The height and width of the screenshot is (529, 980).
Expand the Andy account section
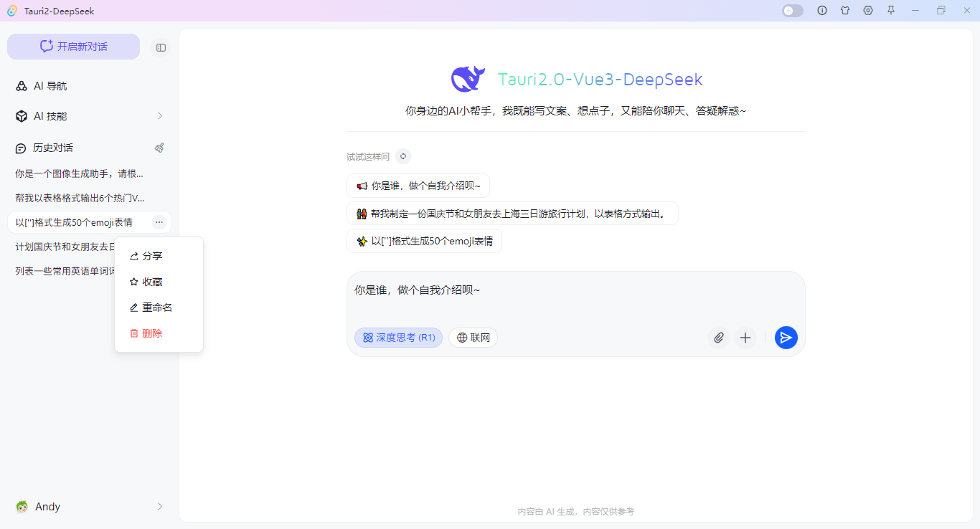pos(159,506)
